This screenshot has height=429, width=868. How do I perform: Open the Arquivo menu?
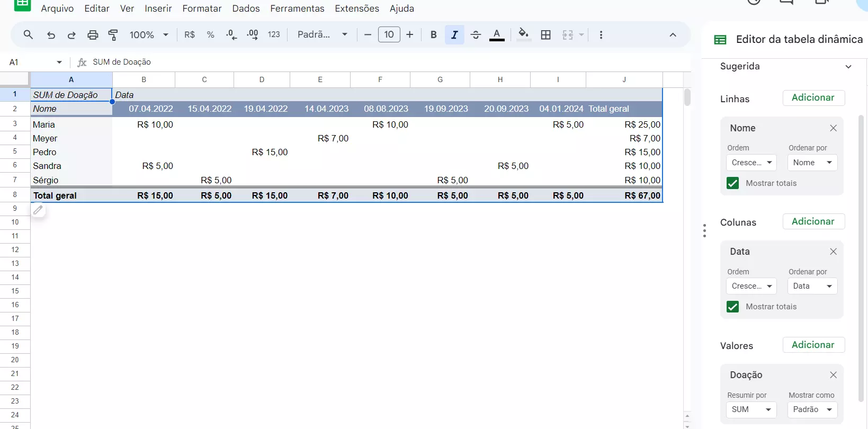pyautogui.click(x=57, y=8)
